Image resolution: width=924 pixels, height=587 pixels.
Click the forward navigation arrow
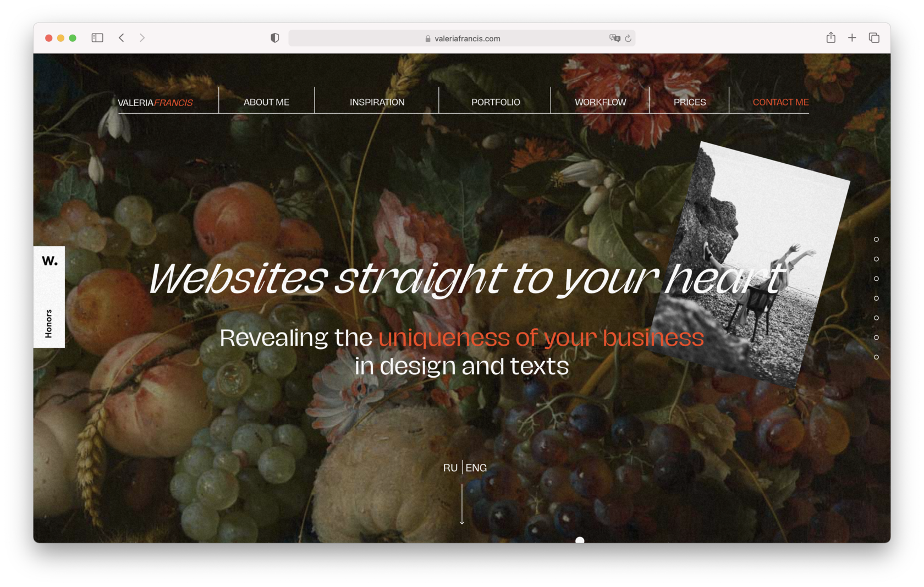pyautogui.click(x=142, y=38)
